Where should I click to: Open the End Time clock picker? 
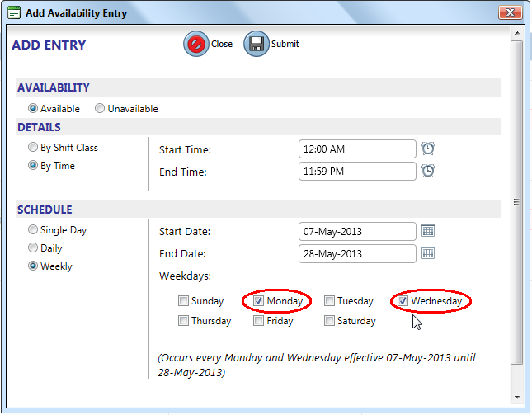[428, 171]
